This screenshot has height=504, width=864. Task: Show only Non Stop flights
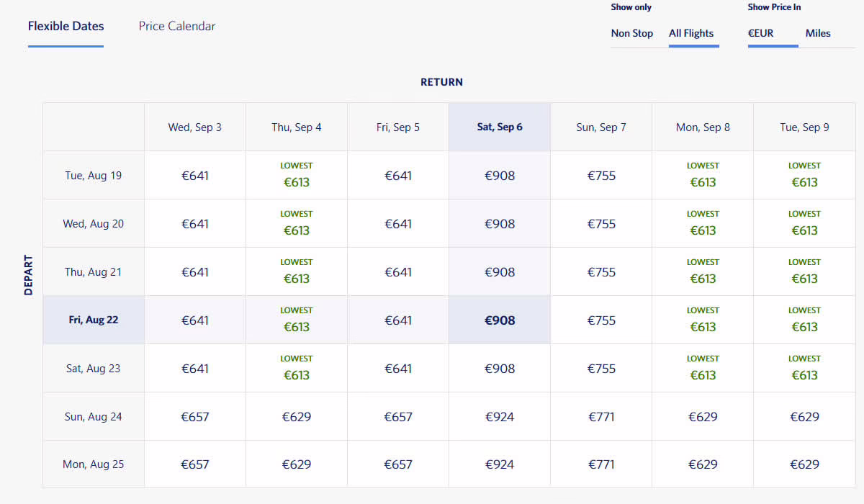[631, 33]
